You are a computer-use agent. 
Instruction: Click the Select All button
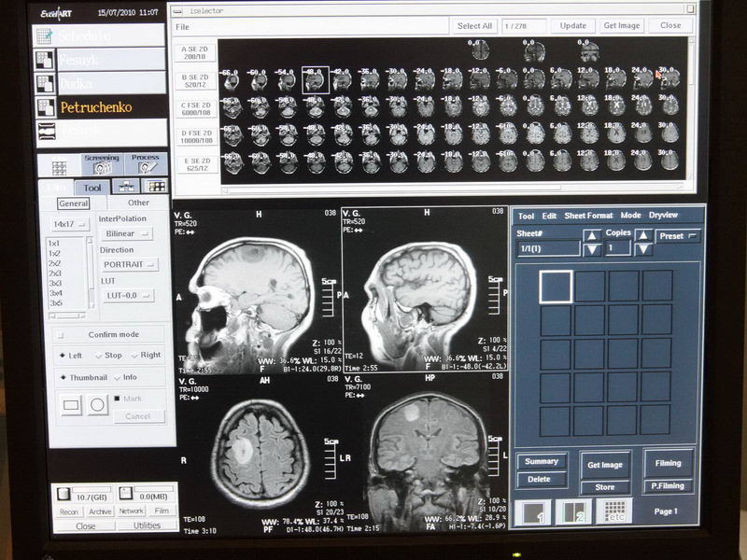pos(474,26)
